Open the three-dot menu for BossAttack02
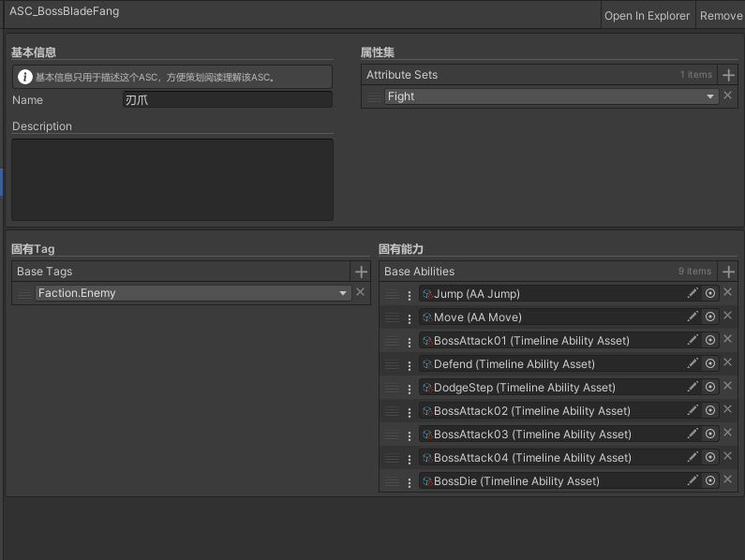The image size is (745, 560). (410, 412)
